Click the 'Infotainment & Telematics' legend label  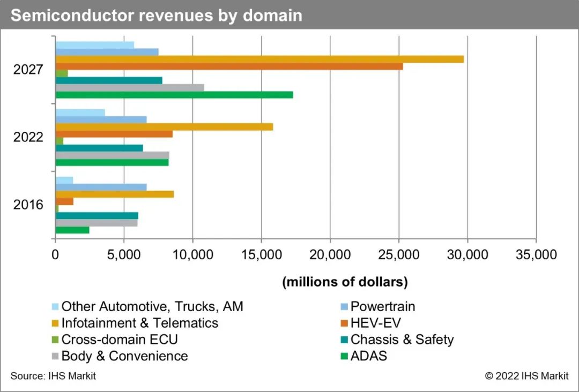click(x=139, y=323)
